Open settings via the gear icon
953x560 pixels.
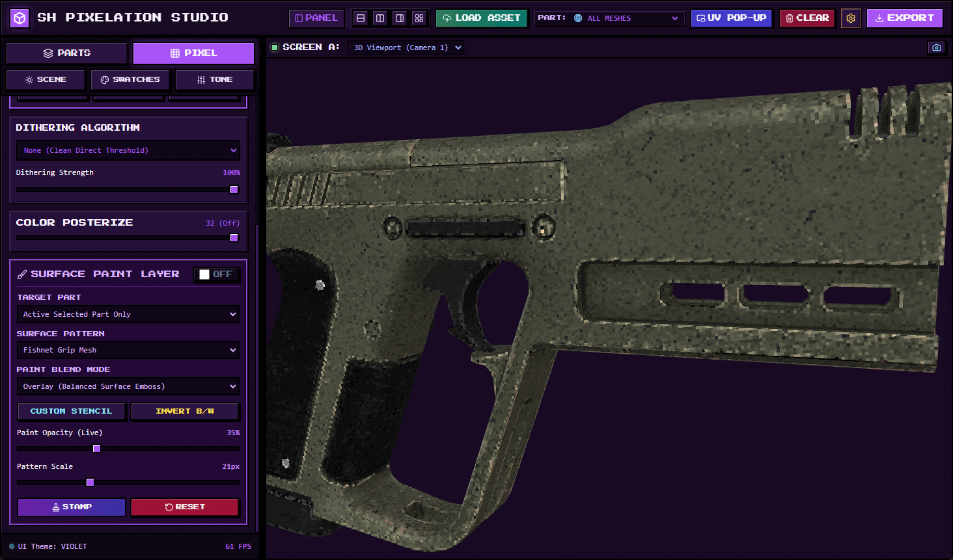[x=851, y=18]
